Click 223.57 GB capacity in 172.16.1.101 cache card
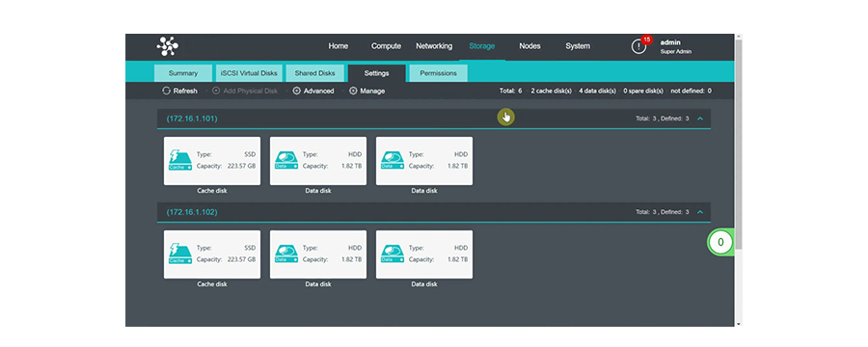Screen dimensions: 868x347 (241, 166)
